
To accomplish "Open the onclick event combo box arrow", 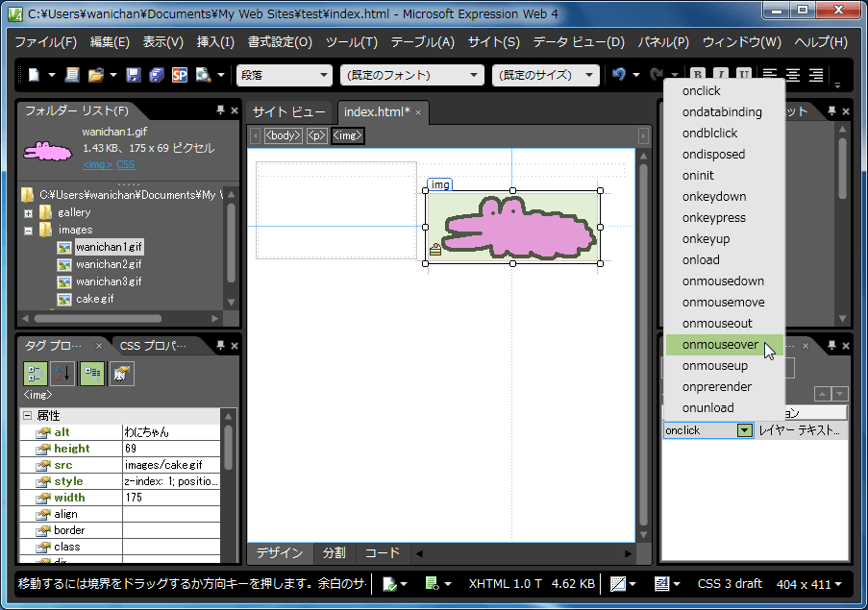I will click(x=745, y=430).
